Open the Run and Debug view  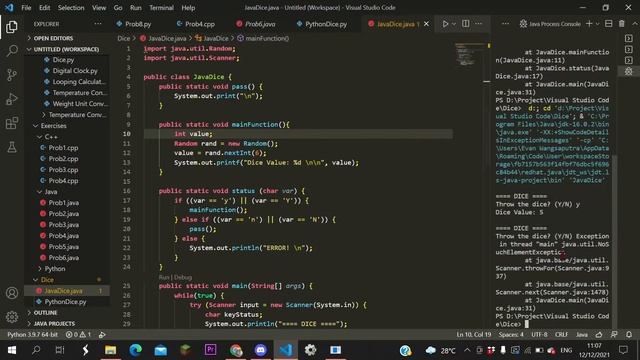pos(12,99)
